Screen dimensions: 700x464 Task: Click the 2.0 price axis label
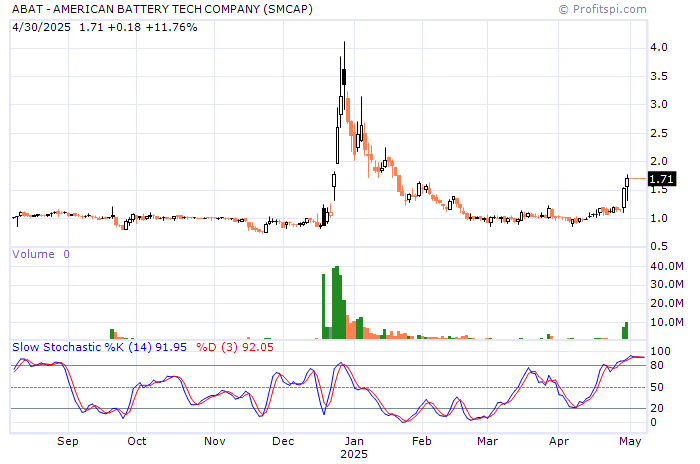point(659,161)
